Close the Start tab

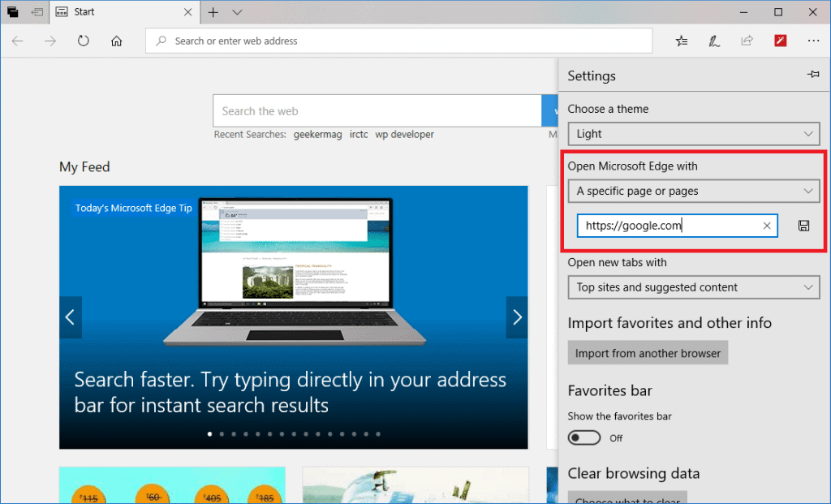click(187, 12)
